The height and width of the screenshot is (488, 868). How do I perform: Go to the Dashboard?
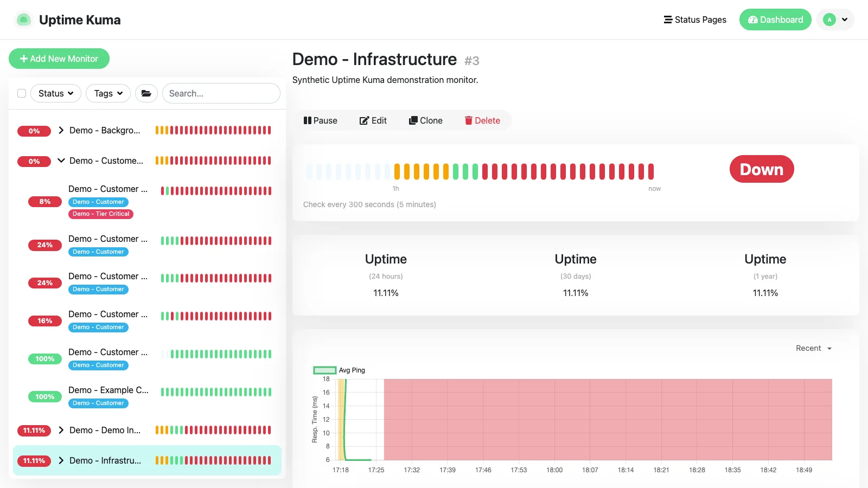click(775, 20)
